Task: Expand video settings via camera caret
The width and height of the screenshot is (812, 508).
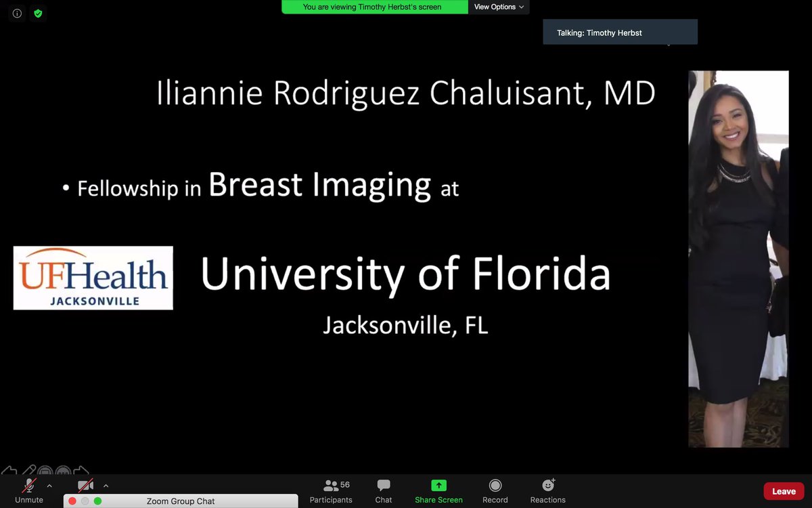Action: [x=107, y=486]
